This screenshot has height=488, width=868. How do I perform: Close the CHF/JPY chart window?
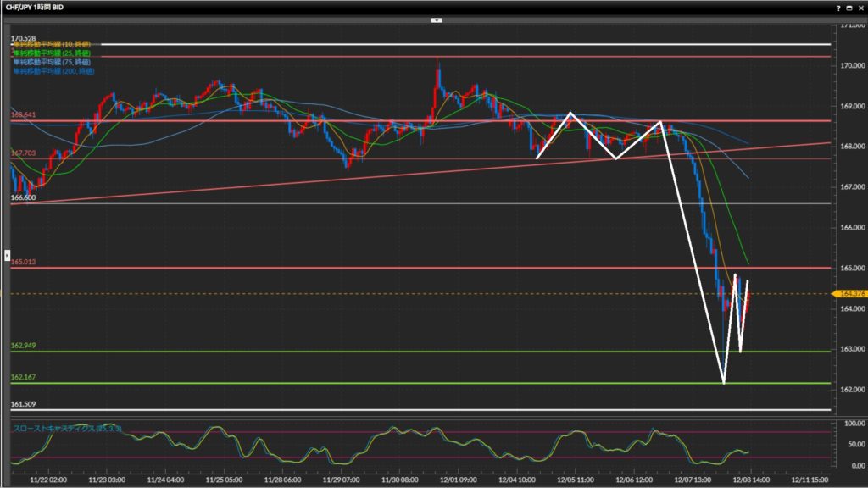click(x=860, y=7)
